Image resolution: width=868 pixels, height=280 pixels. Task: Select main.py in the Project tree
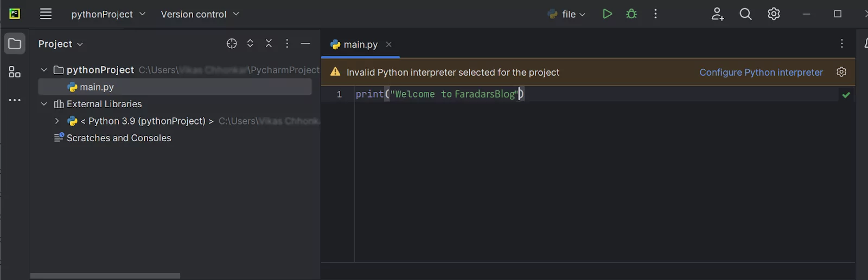[x=97, y=87]
